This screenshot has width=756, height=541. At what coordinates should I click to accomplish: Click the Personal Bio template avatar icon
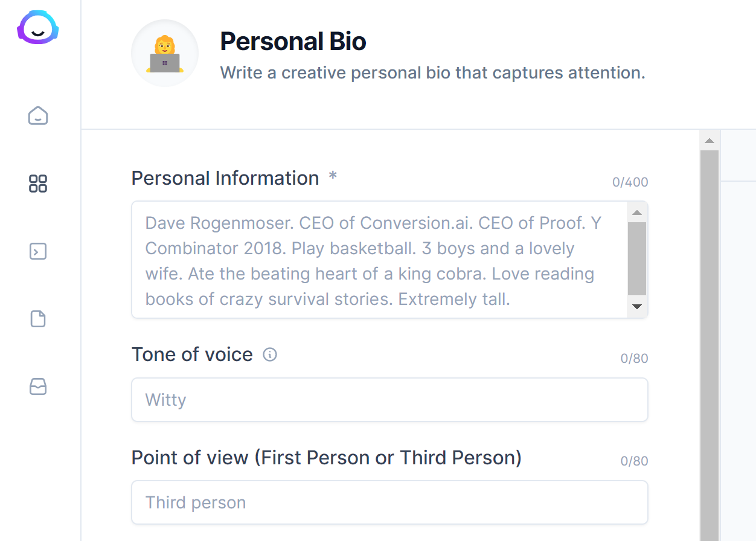point(165,54)
